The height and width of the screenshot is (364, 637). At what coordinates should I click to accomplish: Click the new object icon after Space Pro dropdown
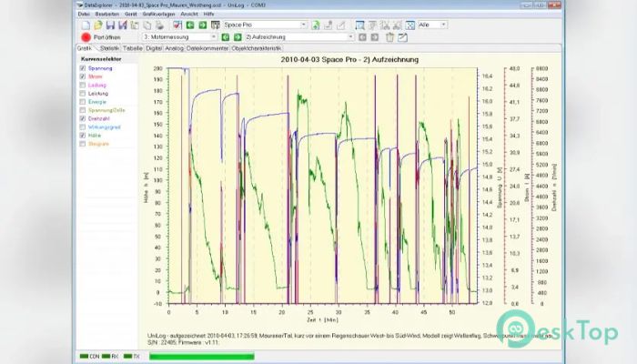[316, 25]
